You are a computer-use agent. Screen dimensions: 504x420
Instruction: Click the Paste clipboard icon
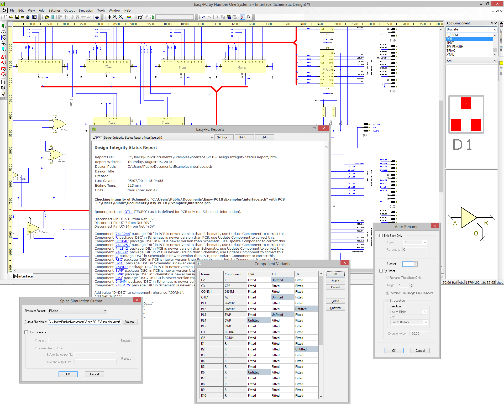pyautogui.click(x=229, y=17)
